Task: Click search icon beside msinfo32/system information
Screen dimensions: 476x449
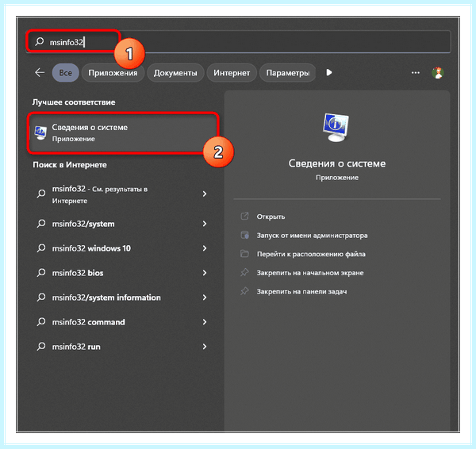Action: click(41, 297)
